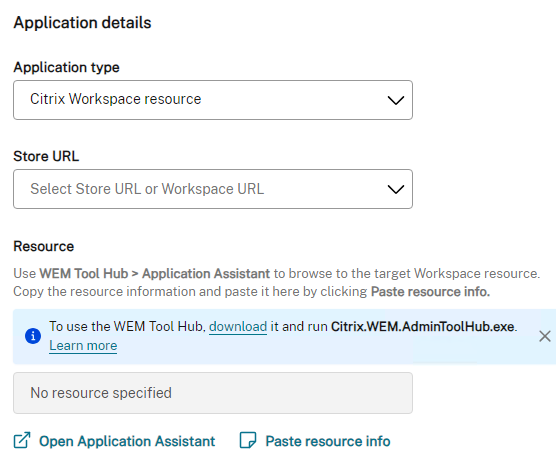Click the Store URL field label
The image size is (557, 463).
pos(46,156)
